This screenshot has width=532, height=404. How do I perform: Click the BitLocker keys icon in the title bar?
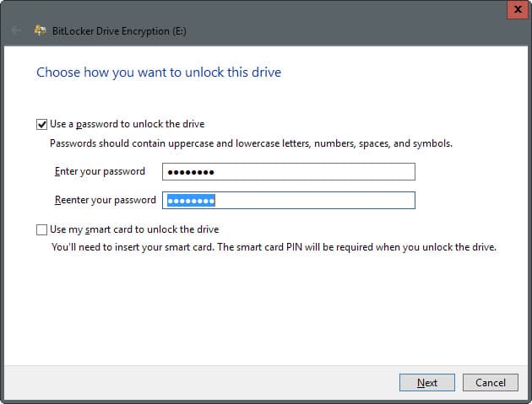(x=40, y=30)
